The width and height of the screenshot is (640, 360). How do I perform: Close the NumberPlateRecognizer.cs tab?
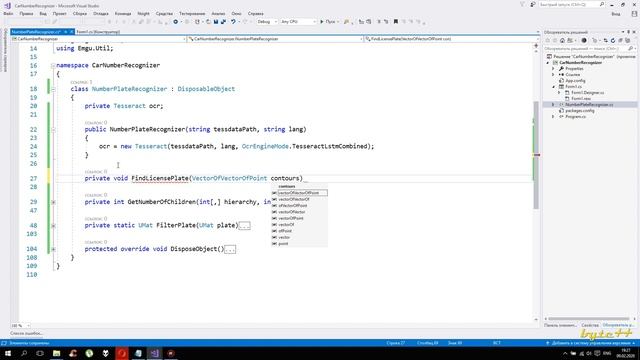tap(71, 32)
